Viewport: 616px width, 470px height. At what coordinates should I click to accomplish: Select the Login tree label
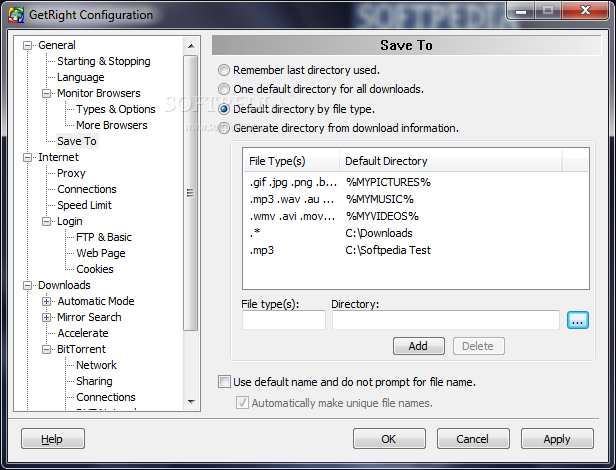[70, 221]
